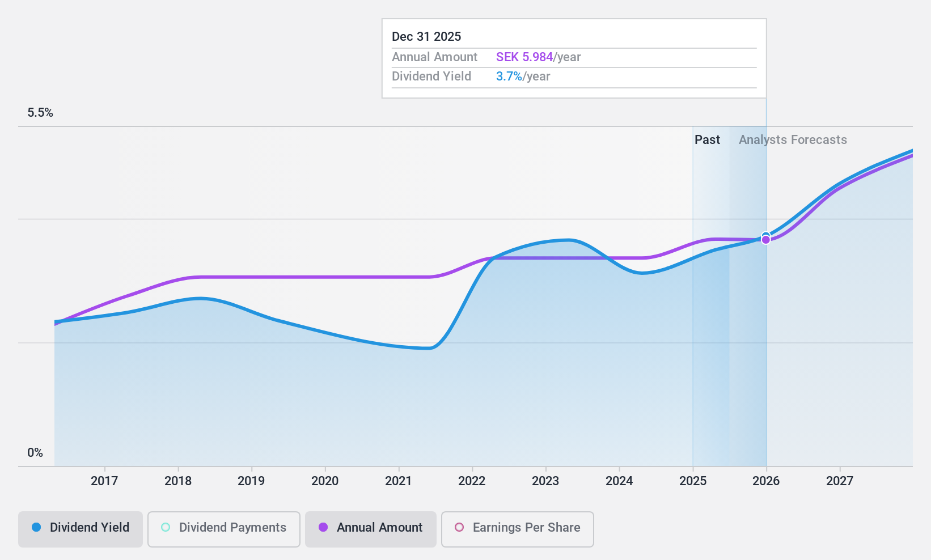Click the purple Annual Amount data point marker
The image size is (931, 560).
(x=766, y=240)
